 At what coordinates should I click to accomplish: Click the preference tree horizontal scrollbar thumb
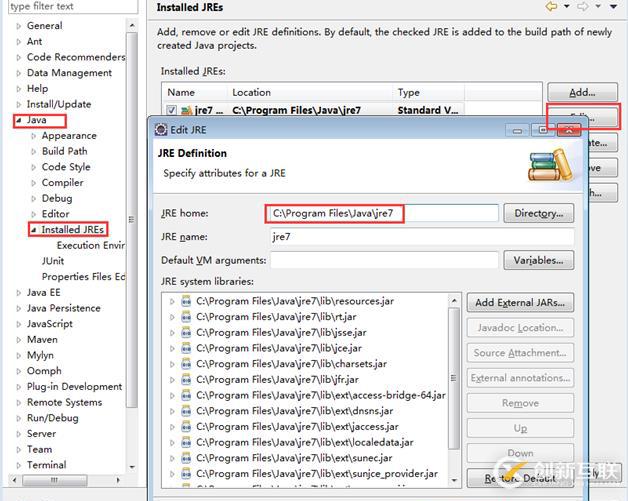(54, 480)
